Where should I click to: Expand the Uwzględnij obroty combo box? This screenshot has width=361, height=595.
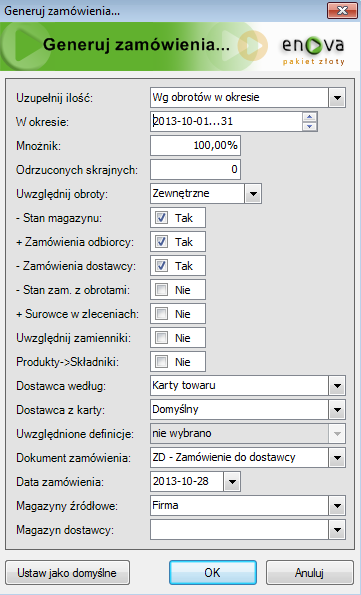(253, 194)
